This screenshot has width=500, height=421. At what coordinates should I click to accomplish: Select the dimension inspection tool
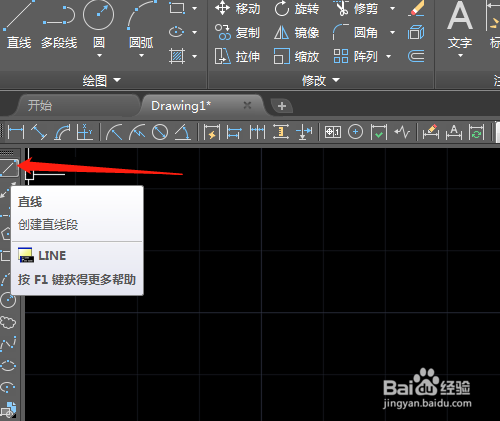click(x=379, y=132)
